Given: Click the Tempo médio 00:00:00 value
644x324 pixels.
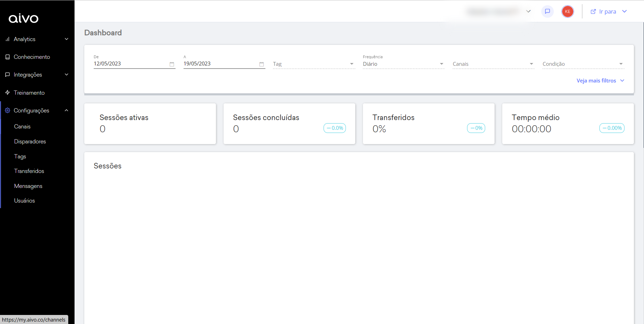Looking at the screenshot, I should tap(532, 129).
